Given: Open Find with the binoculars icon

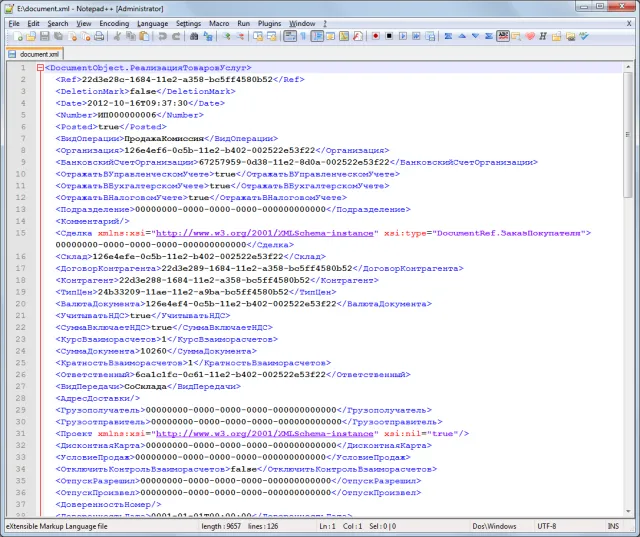Looking at the screenshot, I should 194,36.
